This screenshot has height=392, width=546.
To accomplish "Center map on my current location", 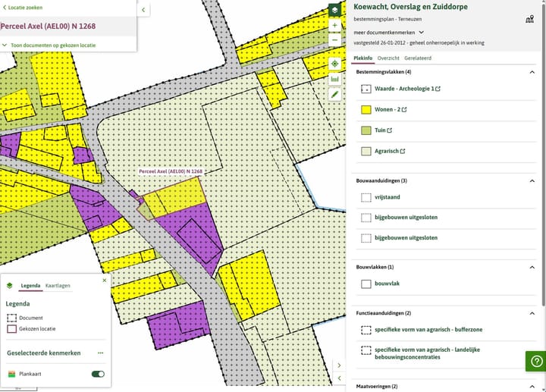I will click(334, 64).
